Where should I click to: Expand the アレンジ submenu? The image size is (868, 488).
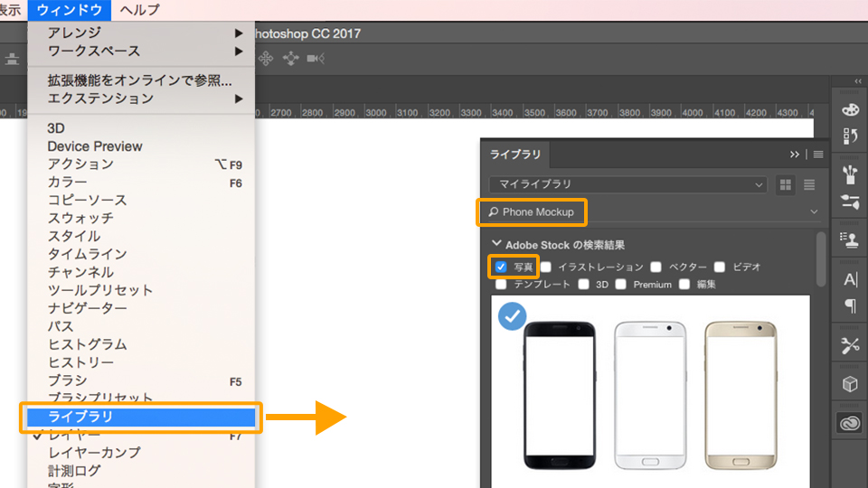pyautogui.click(x=141, y=33)
